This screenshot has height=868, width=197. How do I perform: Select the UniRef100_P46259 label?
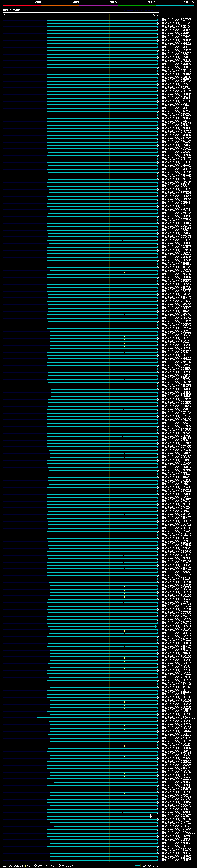click(x=176, y=111)
